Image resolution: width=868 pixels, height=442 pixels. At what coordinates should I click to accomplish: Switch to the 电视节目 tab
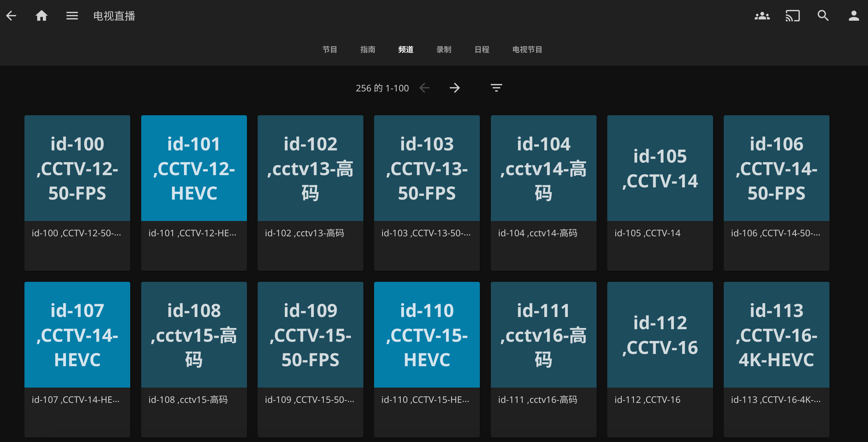point(527,50)
